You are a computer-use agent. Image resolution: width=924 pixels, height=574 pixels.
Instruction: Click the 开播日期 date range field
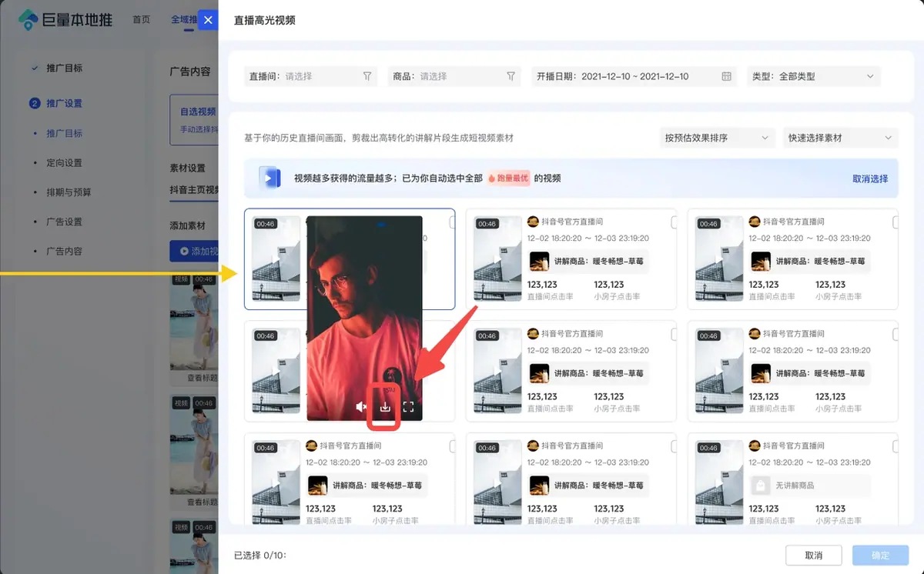[634, 76]
